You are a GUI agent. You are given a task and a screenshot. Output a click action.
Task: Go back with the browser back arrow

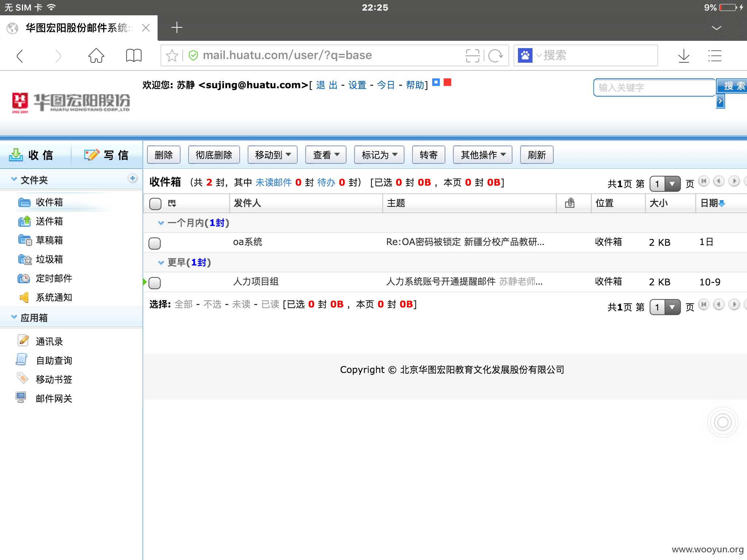[20, 56]
